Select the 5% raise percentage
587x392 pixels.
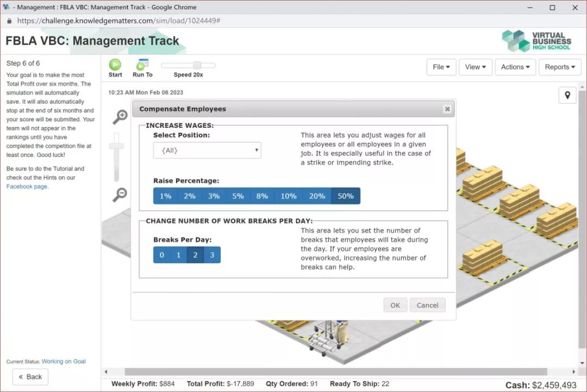tap(238, 196)
